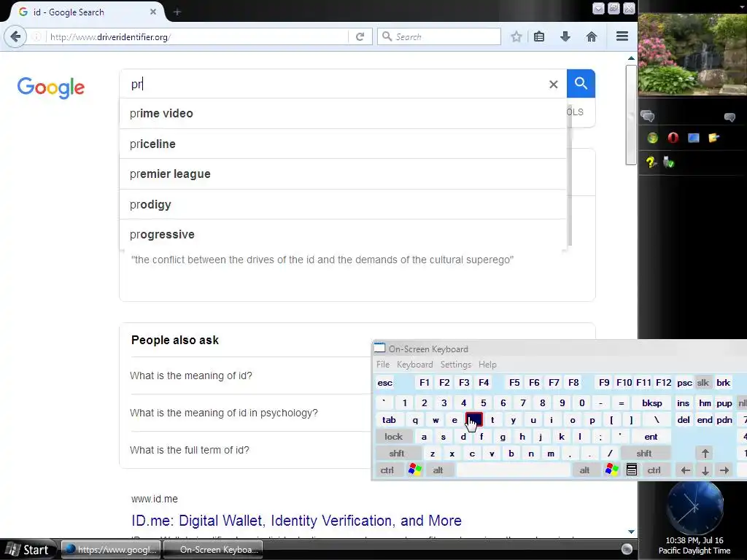Toggle the lock key on keyboard

393,437
